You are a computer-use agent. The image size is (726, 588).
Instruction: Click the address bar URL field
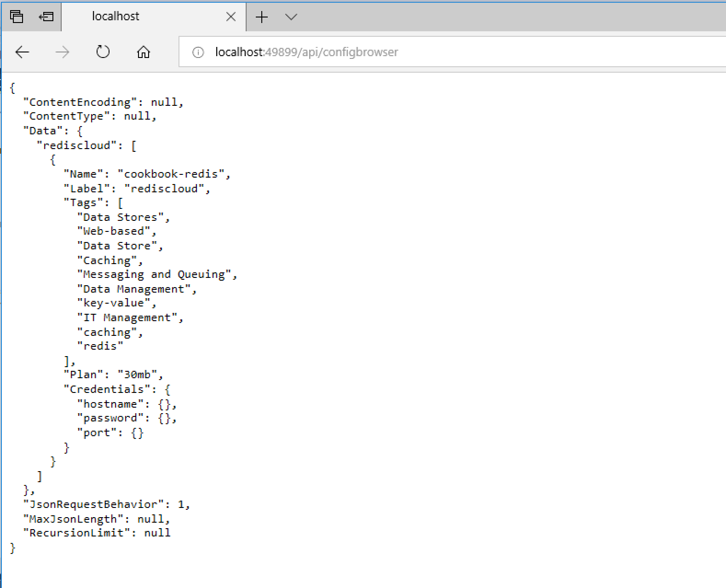414,52
